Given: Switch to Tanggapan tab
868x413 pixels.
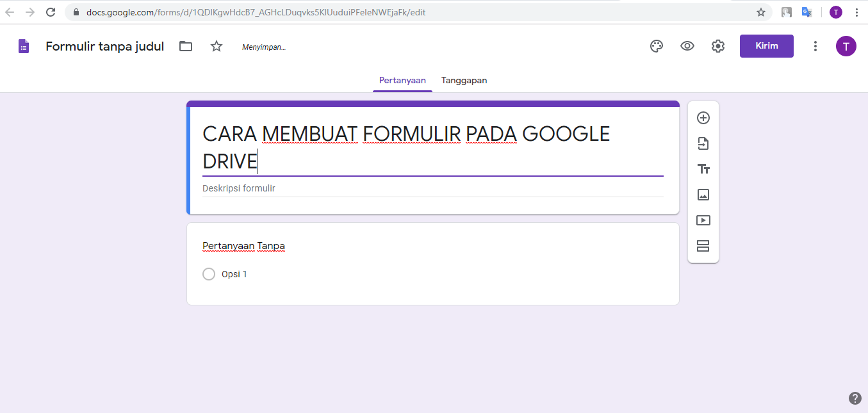Looking at the screenshot, I should 464,81.
